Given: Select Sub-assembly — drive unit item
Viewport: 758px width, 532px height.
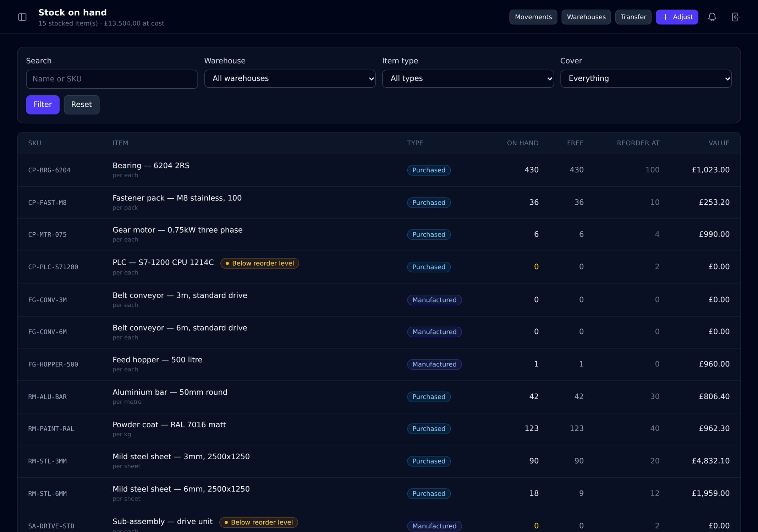Looking at the screenshot, I should pyautogui.click(x=163, y=521).
